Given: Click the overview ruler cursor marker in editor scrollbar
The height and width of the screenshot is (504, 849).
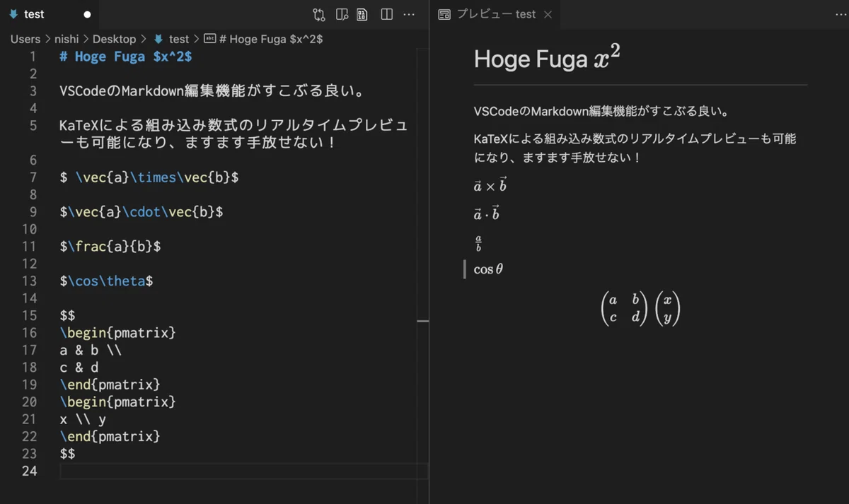Looking at the screenshot, I should tap(422, 321).
